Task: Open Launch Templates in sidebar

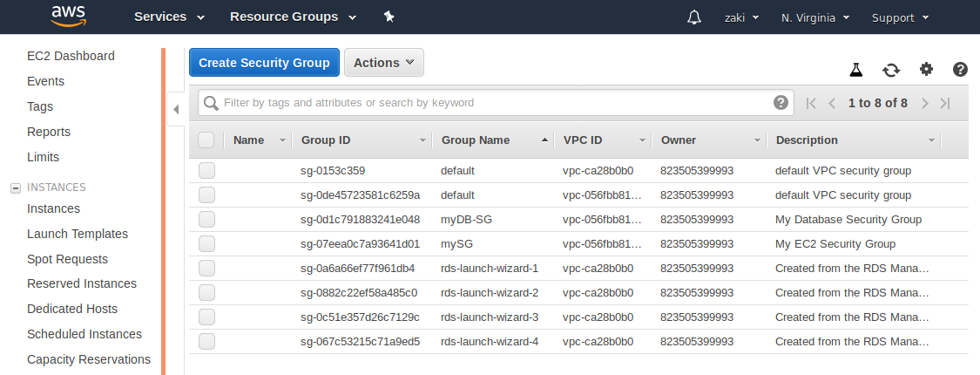Action: 78,234
